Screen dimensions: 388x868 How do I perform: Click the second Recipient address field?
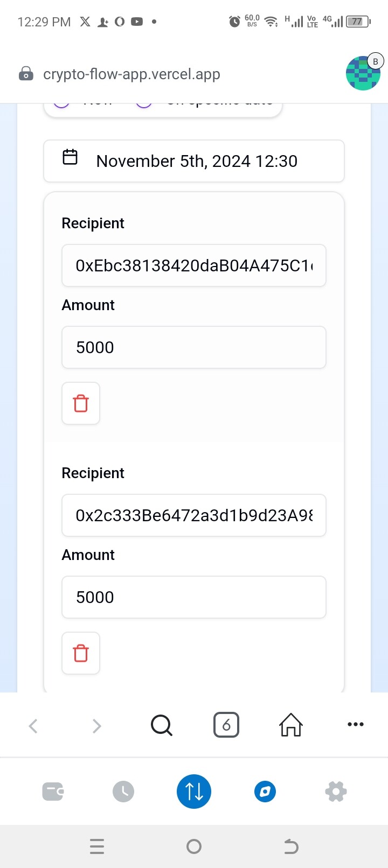(194, 515)
